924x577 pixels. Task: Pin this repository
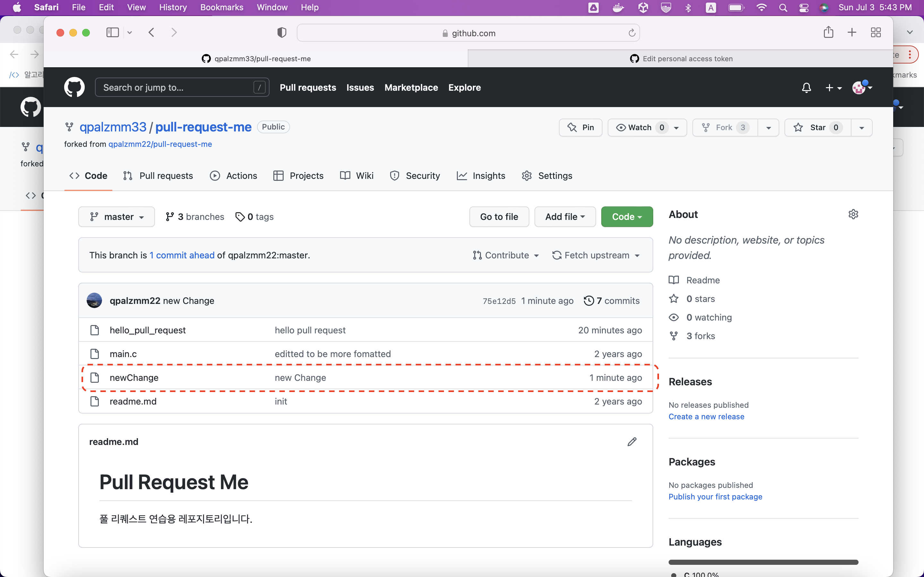(580, 128)
